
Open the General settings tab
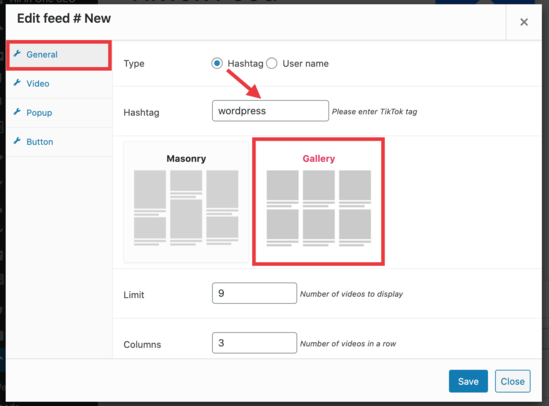coord(59,55)
